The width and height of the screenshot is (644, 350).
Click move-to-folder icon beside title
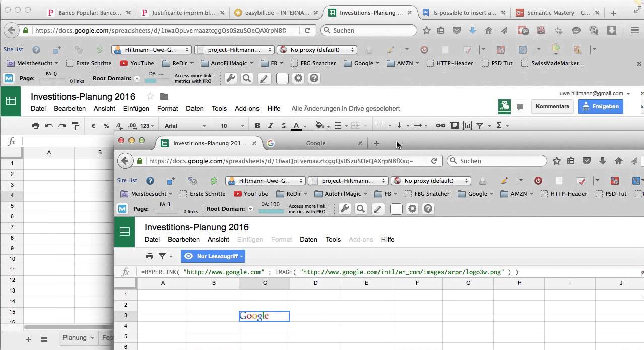coord(164,96)
